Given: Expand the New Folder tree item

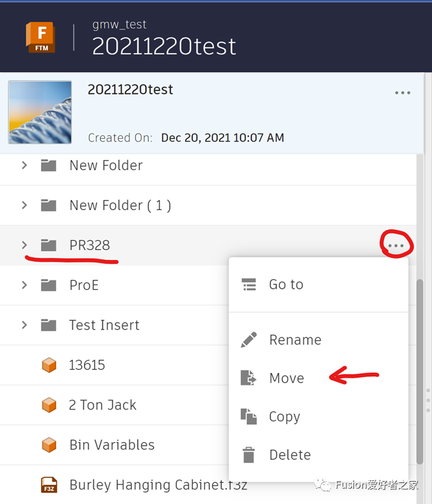Looking at the screenshot, I should (x=24, y=165).
